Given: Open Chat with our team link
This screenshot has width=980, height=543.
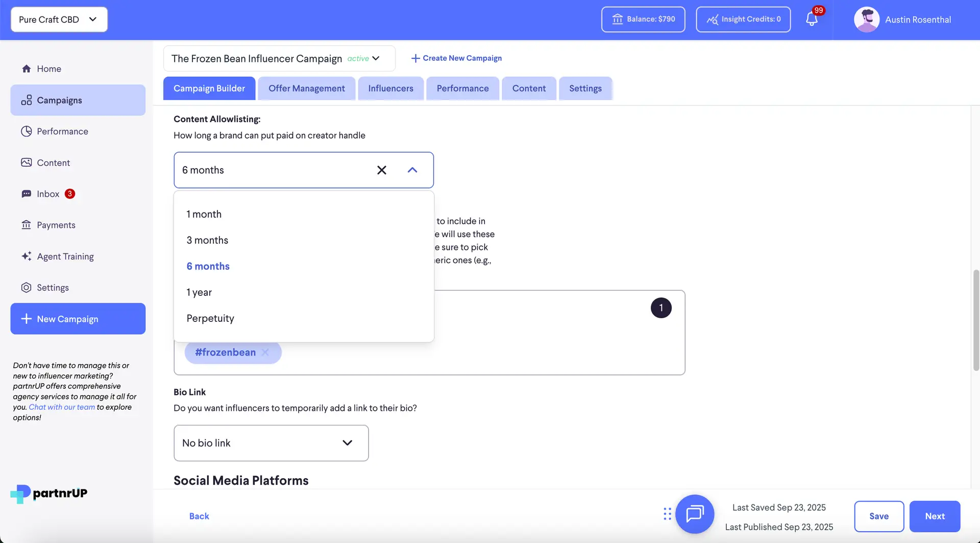Looking at the screenshot, I should pos(61,407).
